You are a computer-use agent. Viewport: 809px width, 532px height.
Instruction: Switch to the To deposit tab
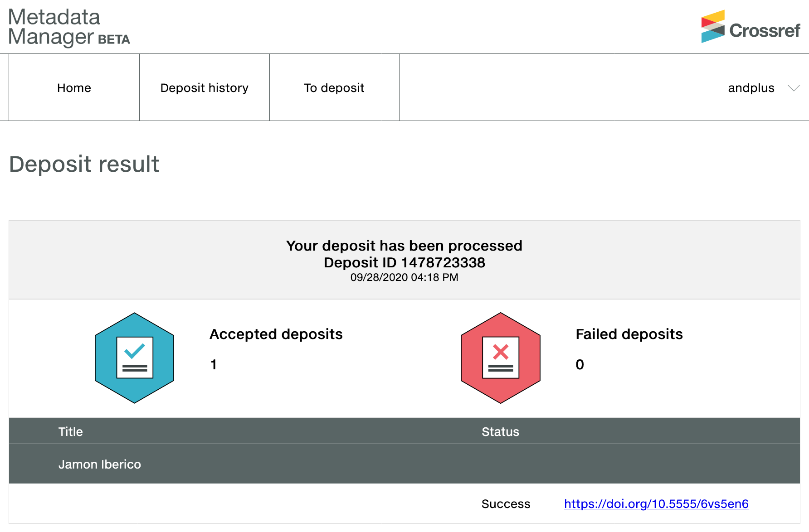334,88
